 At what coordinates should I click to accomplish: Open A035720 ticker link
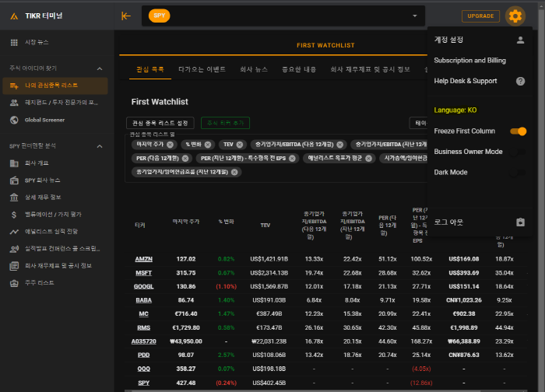[143, 341]
